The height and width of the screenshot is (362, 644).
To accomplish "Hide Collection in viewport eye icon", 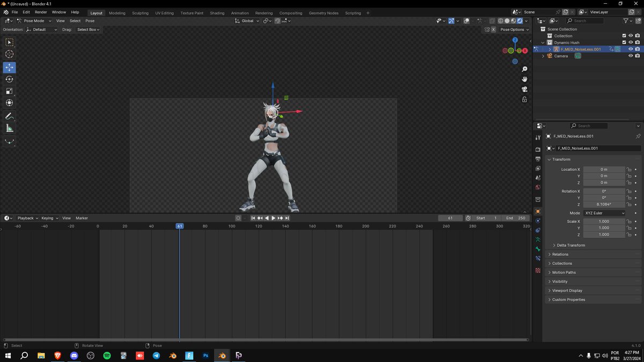I will [631, 36].
